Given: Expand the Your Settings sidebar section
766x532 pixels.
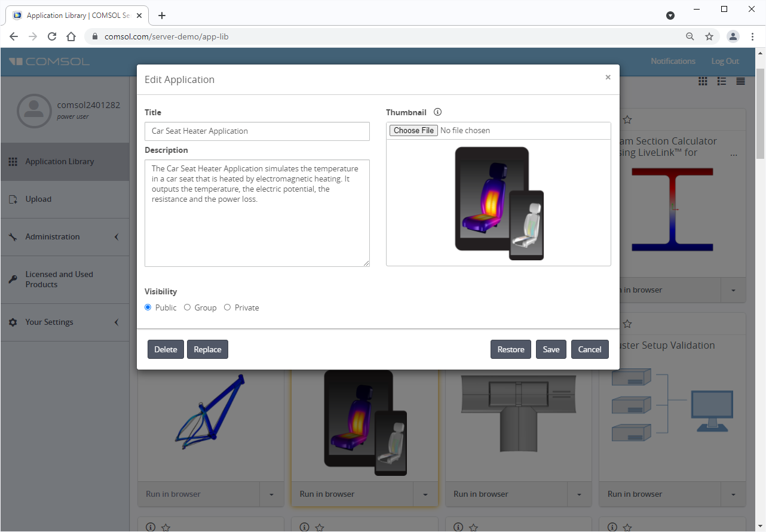Looking at the screenshot, I should click(117, 322).
